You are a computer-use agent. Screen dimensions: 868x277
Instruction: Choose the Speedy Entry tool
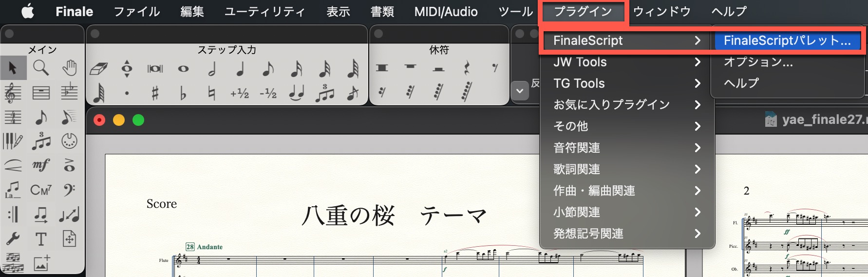[x=69, y=117]
